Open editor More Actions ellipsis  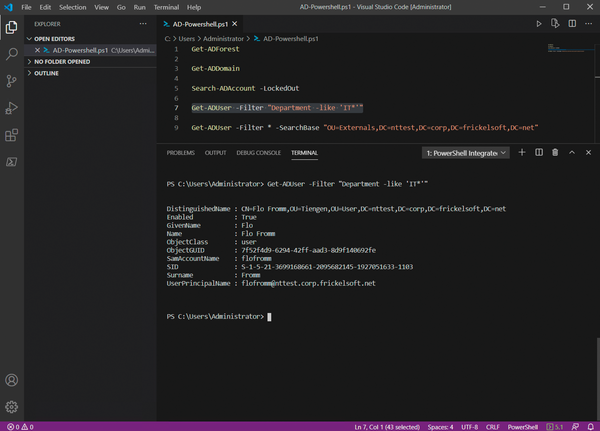coord(589,24)
